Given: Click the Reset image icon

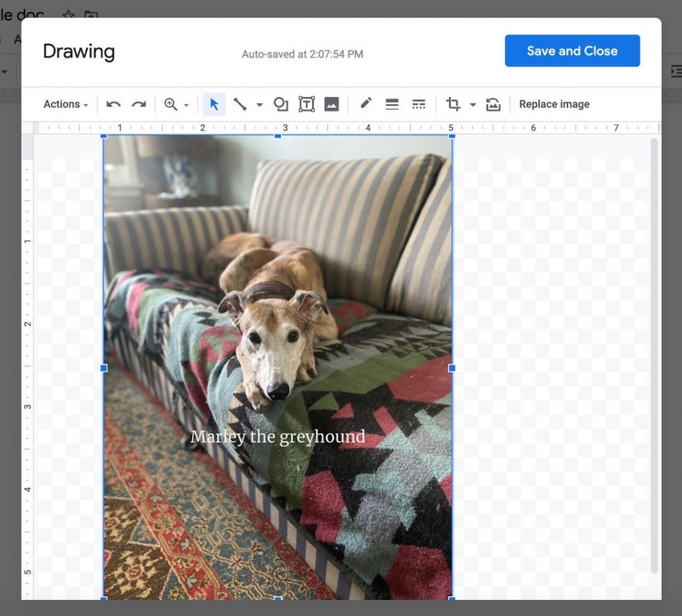Looking at the screenshot, I should (x=494, y=103).
